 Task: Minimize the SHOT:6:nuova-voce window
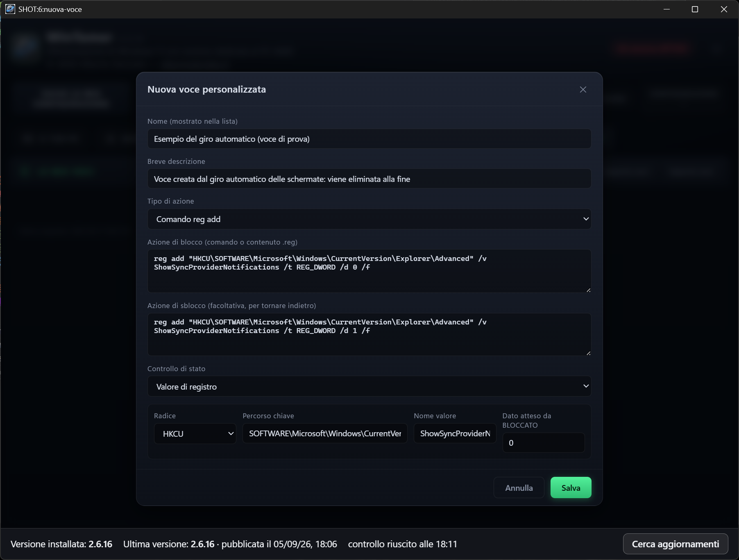pyautogui.click(x=666, y=9)
